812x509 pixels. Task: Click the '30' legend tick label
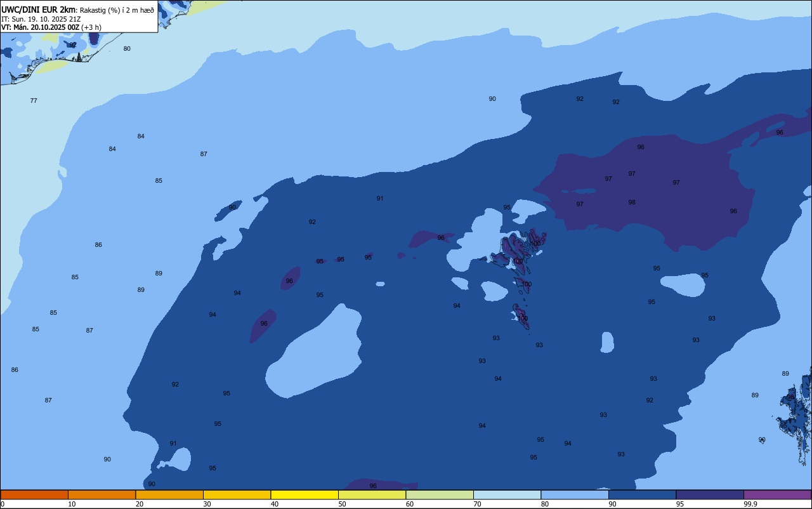pos(207,504)
